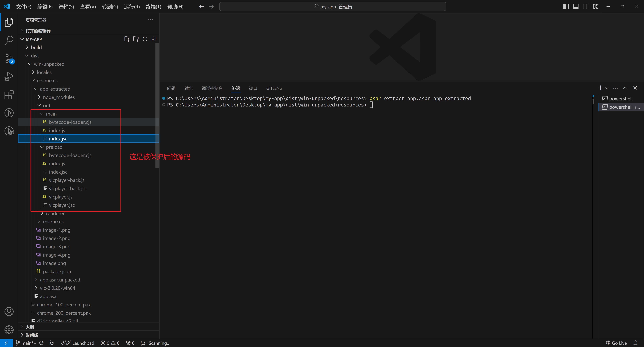
Task: Click the Go Live status bar button
Action: click(616, 343)
